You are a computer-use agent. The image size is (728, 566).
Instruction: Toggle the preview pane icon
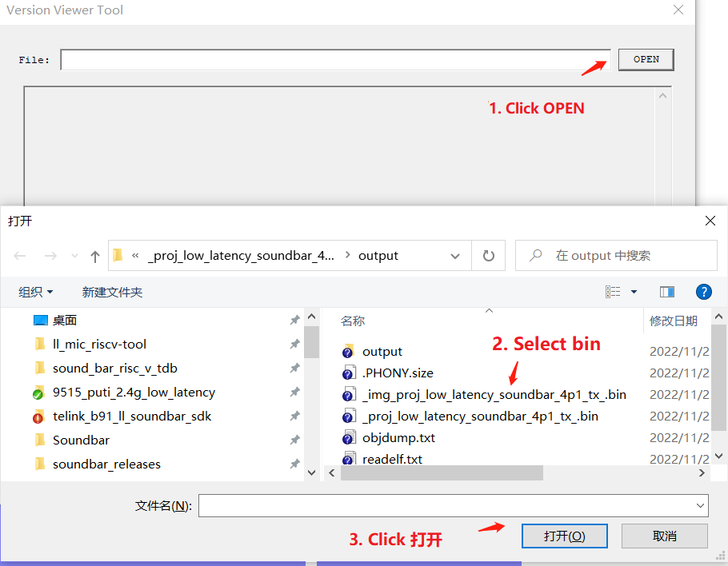tap(667, 292)
